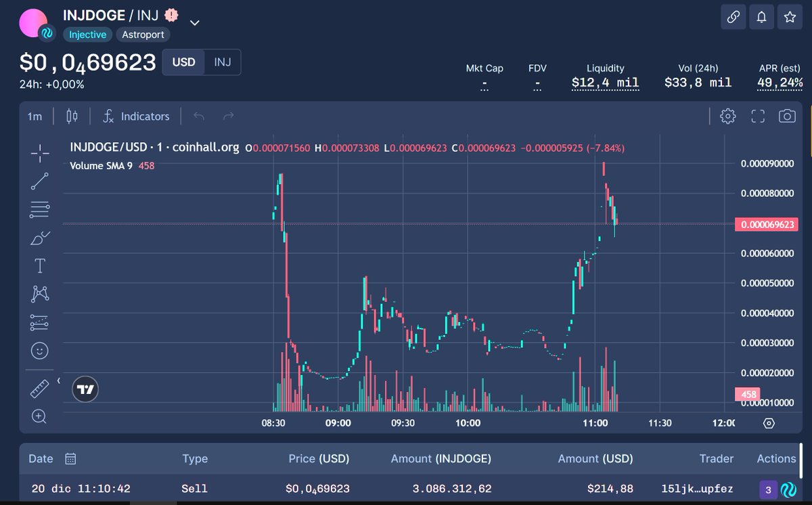Image resolution: width=812 pixels, height=505 pixels.
Task: Click the Sell trade row type
Action: coord(195,488)
